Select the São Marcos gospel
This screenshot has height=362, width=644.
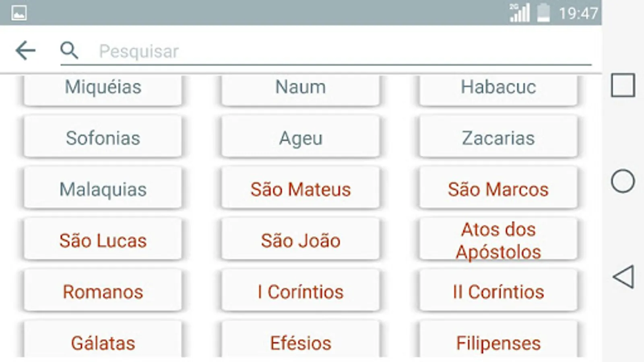pyautogui.click(x=498, y=189)
